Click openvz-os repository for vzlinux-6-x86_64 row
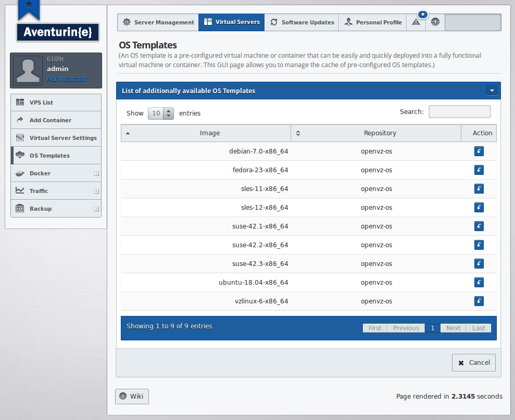 point(376,301)
